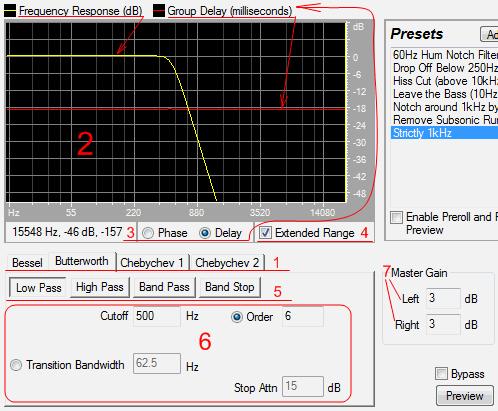Click the Preview button
The image size is (498, 411).
click(464, 396)
